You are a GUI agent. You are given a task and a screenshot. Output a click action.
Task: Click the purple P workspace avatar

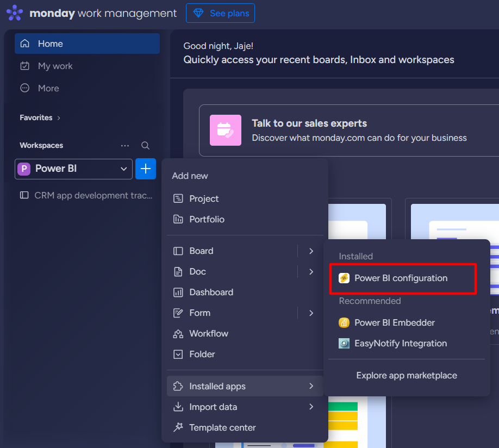pos(24,169)
